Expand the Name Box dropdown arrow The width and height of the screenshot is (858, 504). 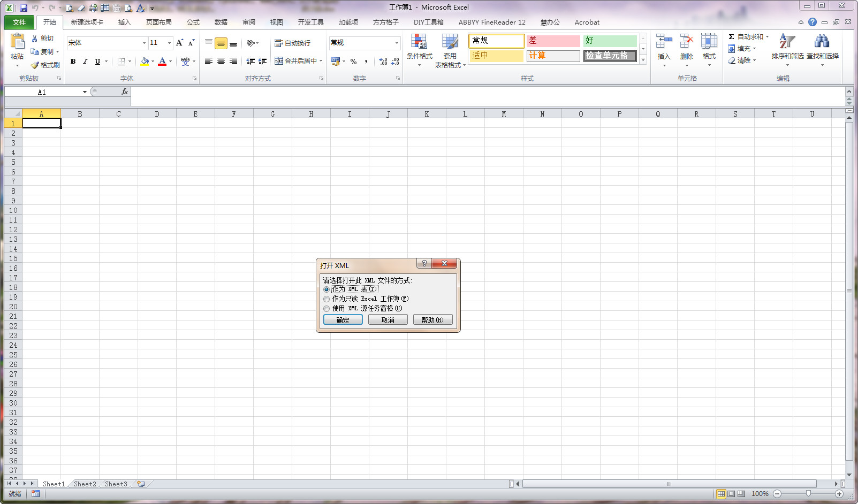(x=85, y=92)
